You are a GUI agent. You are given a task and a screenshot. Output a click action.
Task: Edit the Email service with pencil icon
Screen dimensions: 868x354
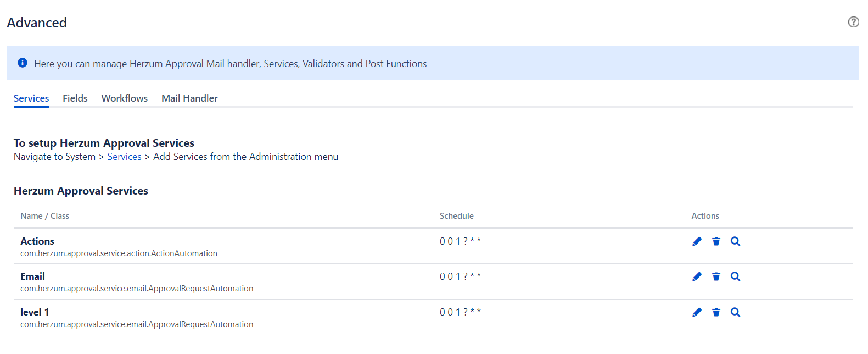coord(697,276)
